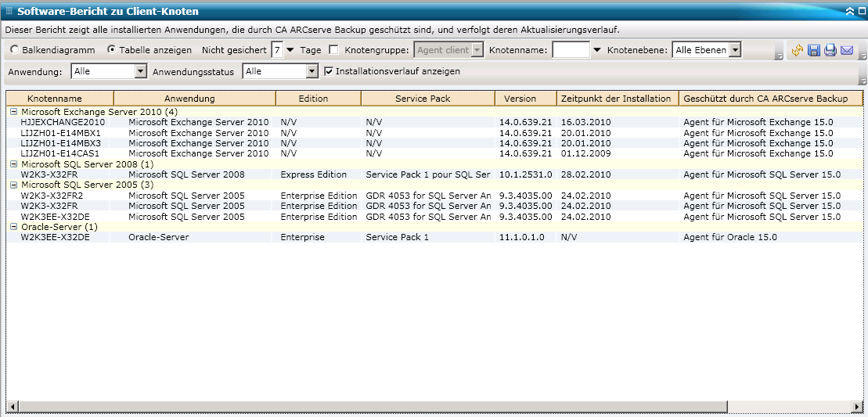Click the refresh report icon
This screenshot has width=868, height=417.
[798, 50]
